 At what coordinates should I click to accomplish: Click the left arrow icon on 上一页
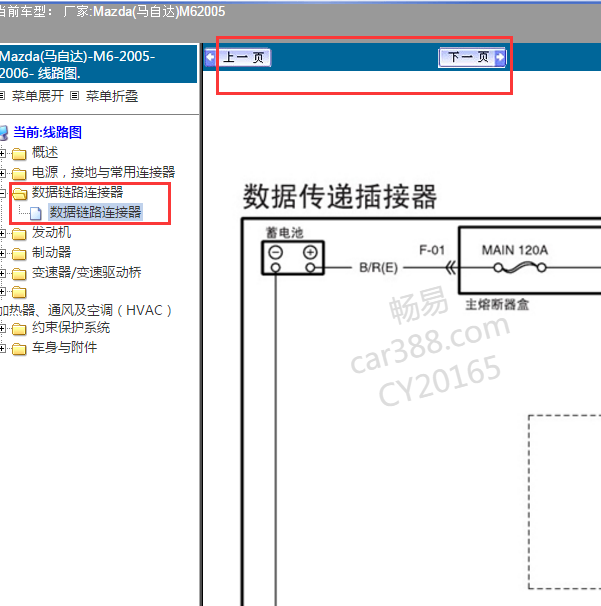pyautogui.click(x=211, y=58)
